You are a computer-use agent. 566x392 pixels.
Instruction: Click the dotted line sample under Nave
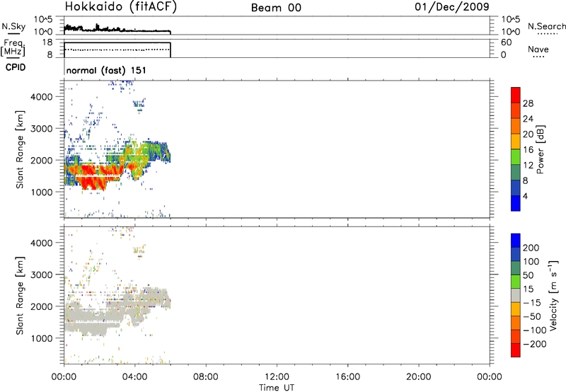pos(538,57)
